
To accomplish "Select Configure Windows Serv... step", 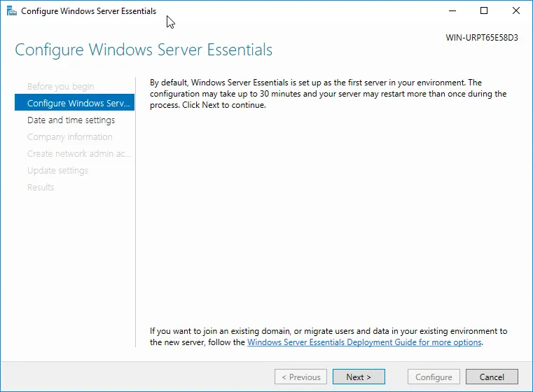I will [74, 103].
